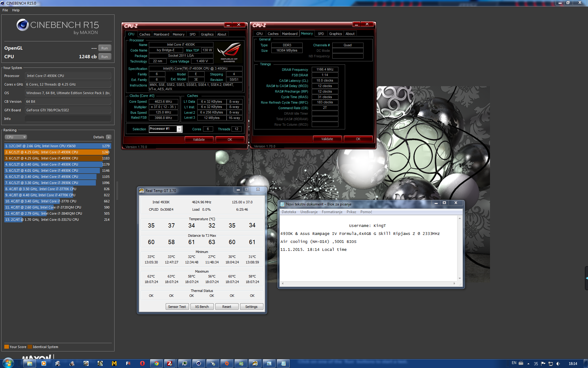Click Notepad vertical scrollbar up arrow
Image resolution: width=588 pixels, height=368 pixels.
(460, 218)
